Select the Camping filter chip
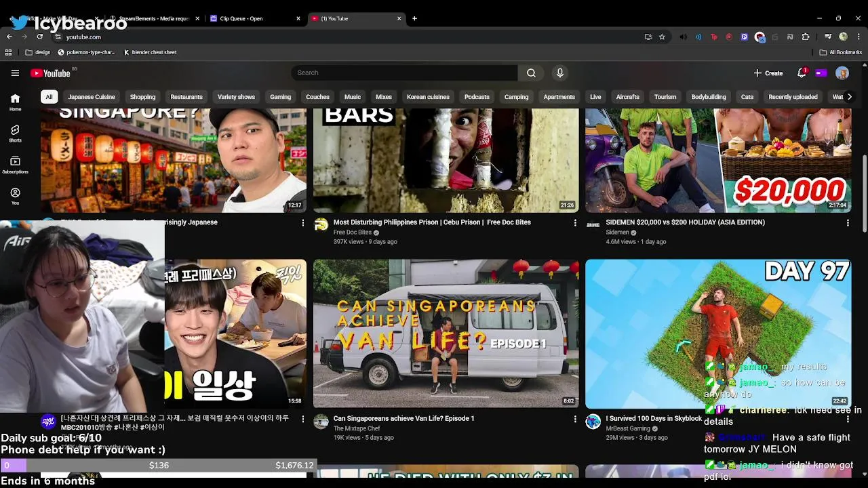 (516, 97)
